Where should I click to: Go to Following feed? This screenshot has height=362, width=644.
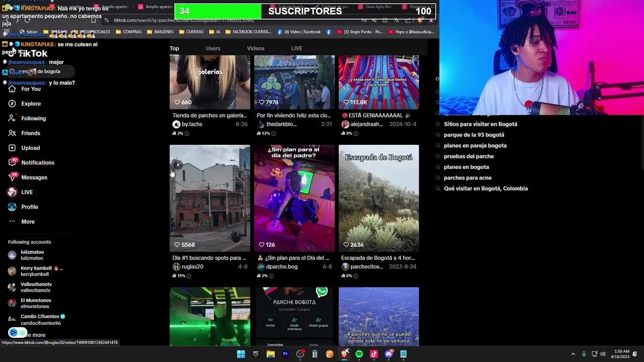click(27, 119)
